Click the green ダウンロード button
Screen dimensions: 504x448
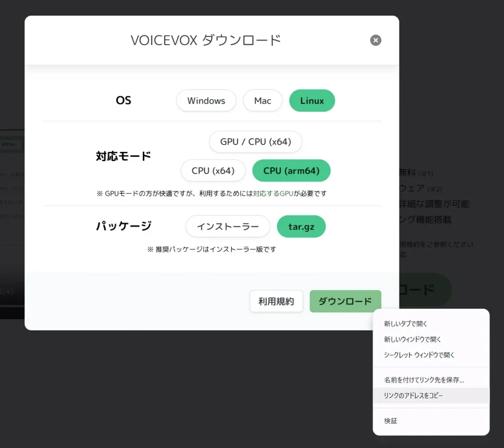point(346,301)
